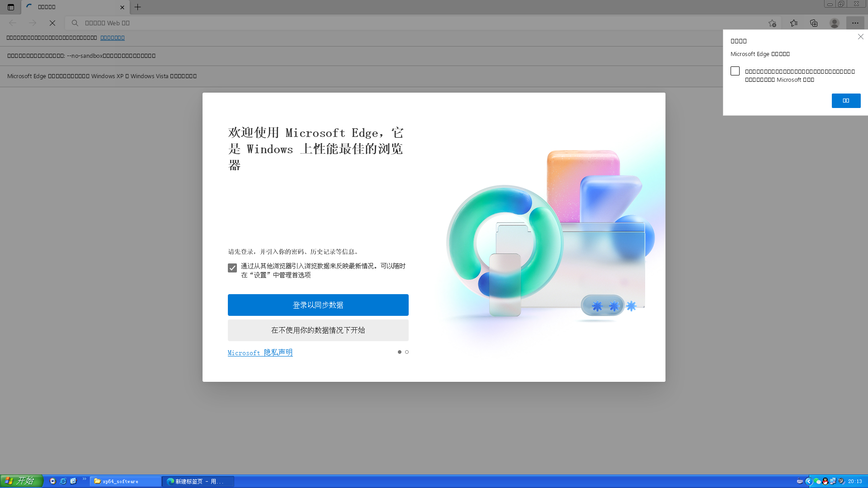Minimize the Edge window
The height and width of the screenshot is (488, 868).
click(830, 4)
